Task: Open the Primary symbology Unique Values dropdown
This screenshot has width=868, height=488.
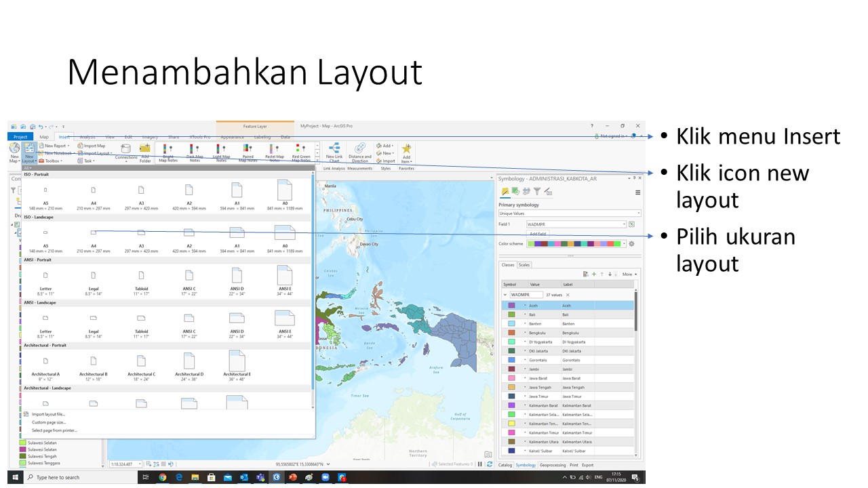Action: click(x=570, y=213)
